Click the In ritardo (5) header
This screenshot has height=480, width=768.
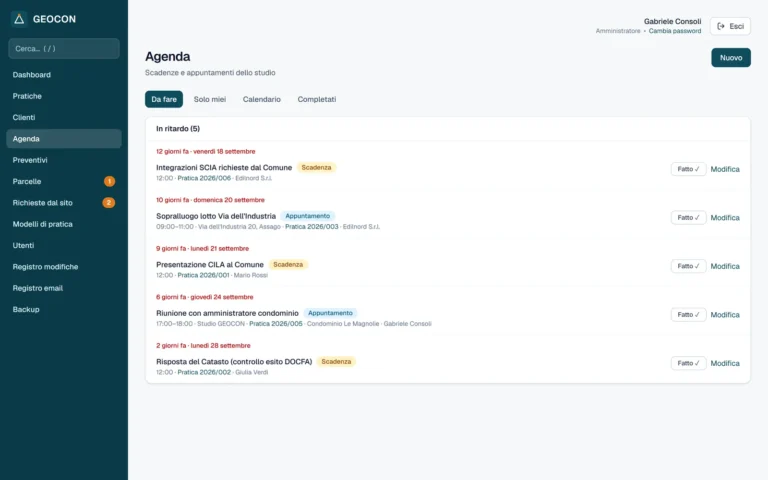pyautogui.click(x=178, y=129)
